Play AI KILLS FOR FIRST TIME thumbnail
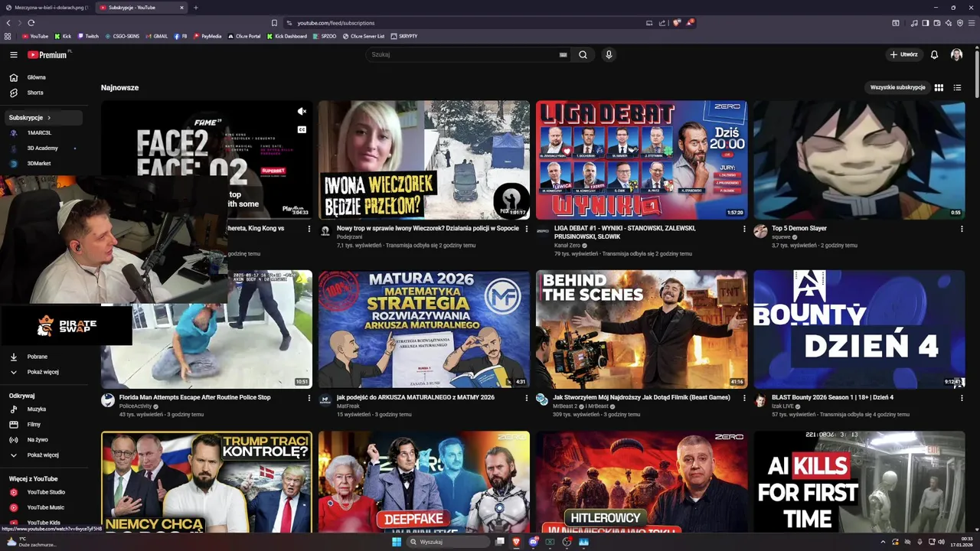This screenshot has width=980, height=551. [x=859, y=482]
